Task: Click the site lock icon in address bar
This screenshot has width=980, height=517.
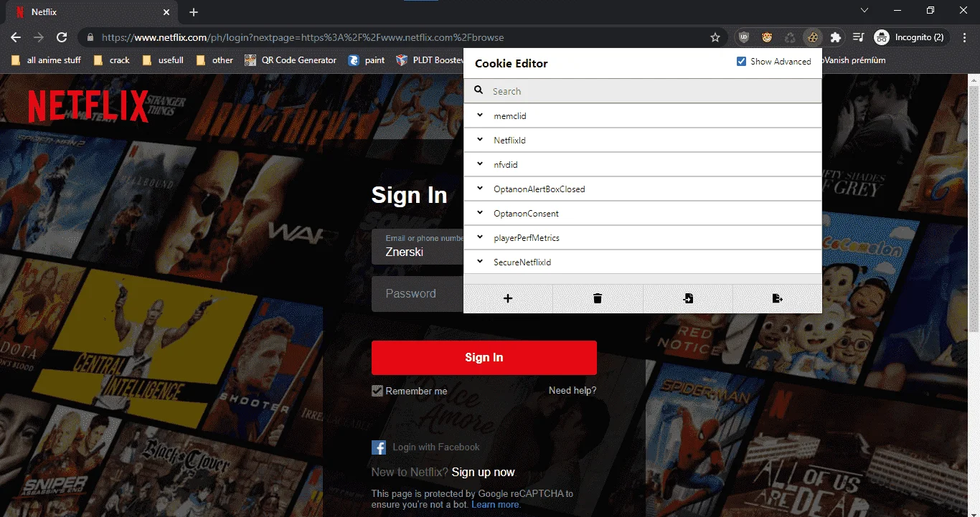Action: point(90,37)
